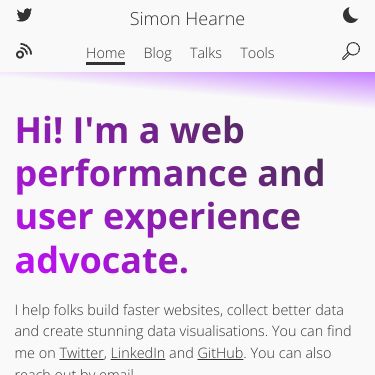Screen dimensions: 375x375
Task: Follow the LinkedIn link in the paragraph
Action: (138, 353)
